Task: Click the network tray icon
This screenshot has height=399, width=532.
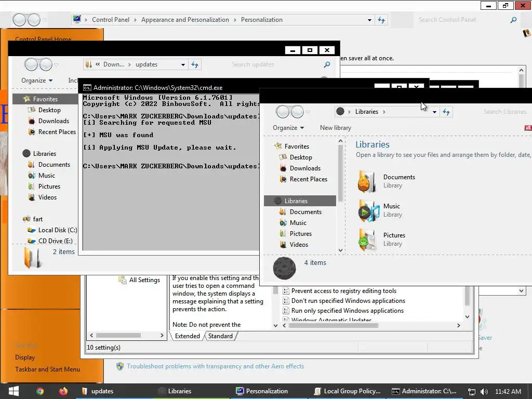Action: 472,392
